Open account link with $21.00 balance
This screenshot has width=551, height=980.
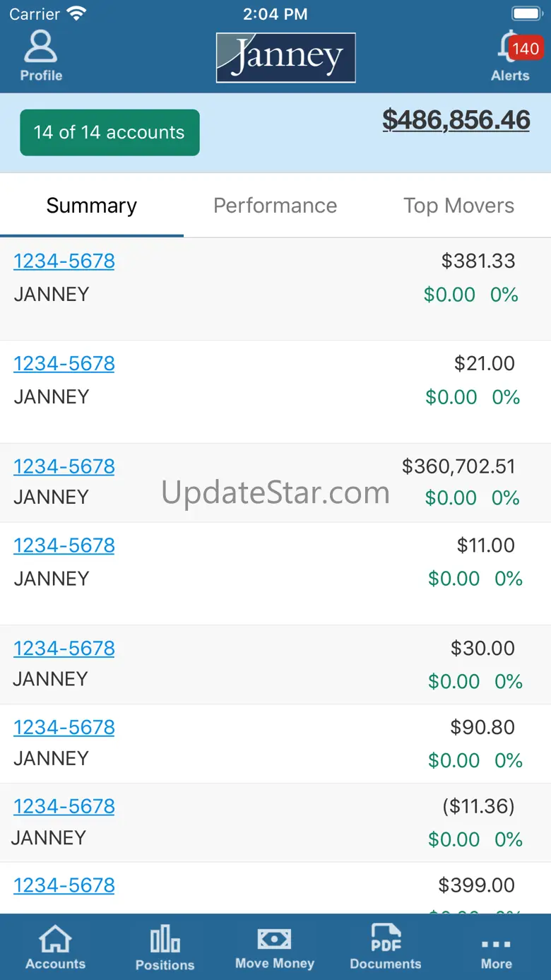tap(64, 363)
